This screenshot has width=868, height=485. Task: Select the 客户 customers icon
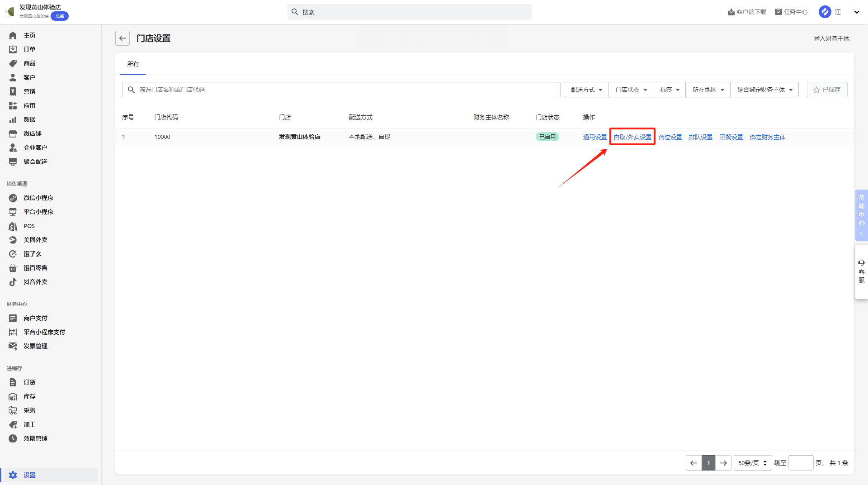point(13,77)
